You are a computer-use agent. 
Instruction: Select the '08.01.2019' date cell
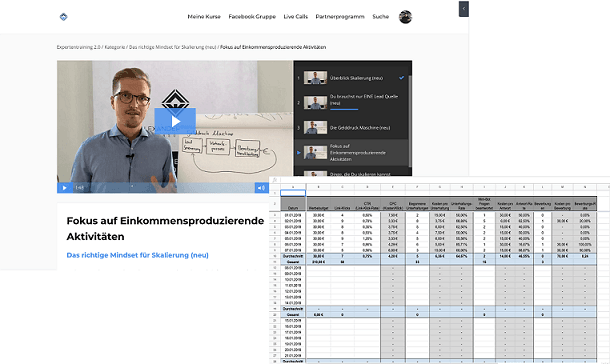(x=293, y=268)
